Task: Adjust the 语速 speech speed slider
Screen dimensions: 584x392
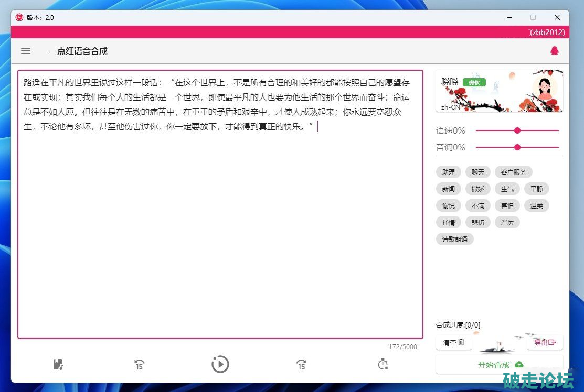Action: [x=517, y=130]
